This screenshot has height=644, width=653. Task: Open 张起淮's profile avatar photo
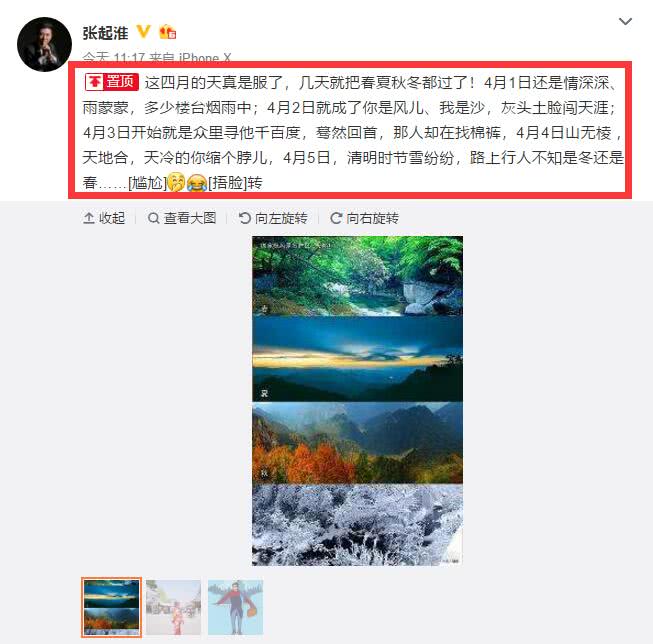point(44,44)
